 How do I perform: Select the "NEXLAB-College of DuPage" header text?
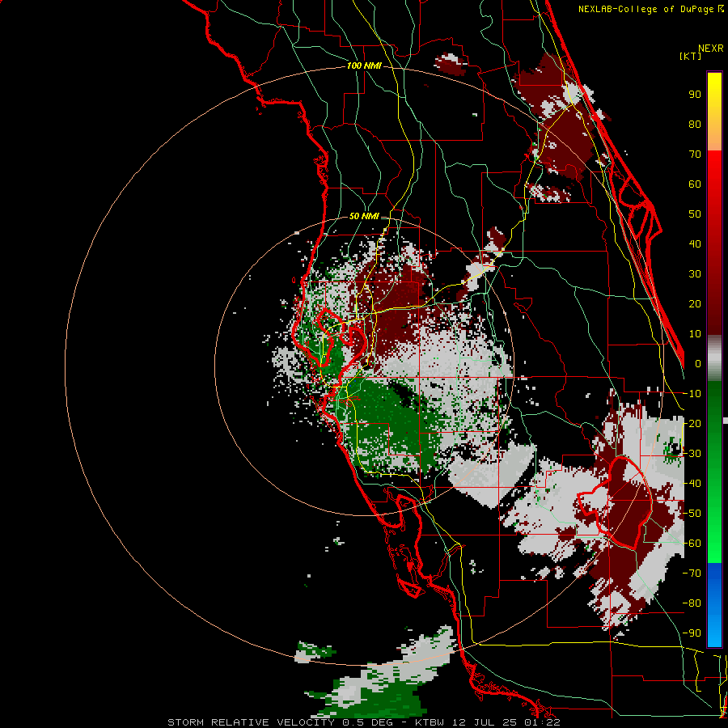click(646, 9)
